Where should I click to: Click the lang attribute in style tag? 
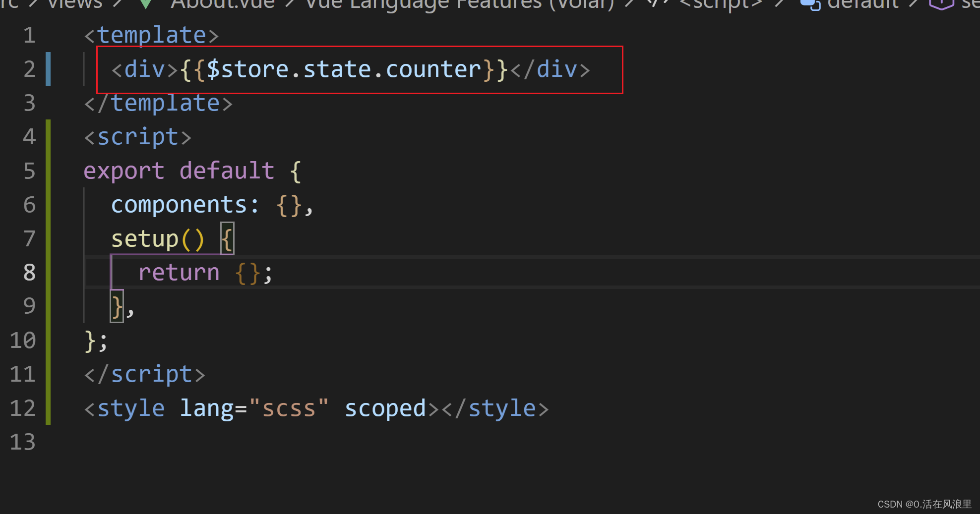tap(206, 408)
